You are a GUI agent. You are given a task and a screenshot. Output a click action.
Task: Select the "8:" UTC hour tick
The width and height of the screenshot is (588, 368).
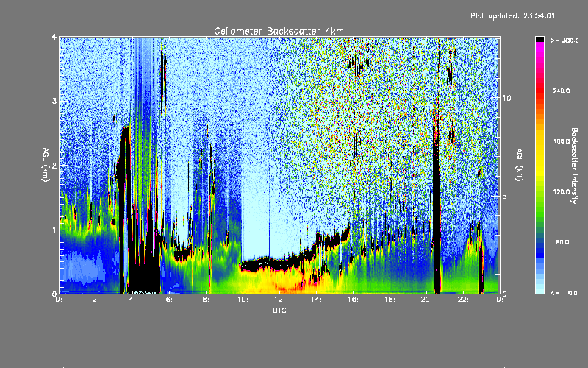click(x=206, y=300)
